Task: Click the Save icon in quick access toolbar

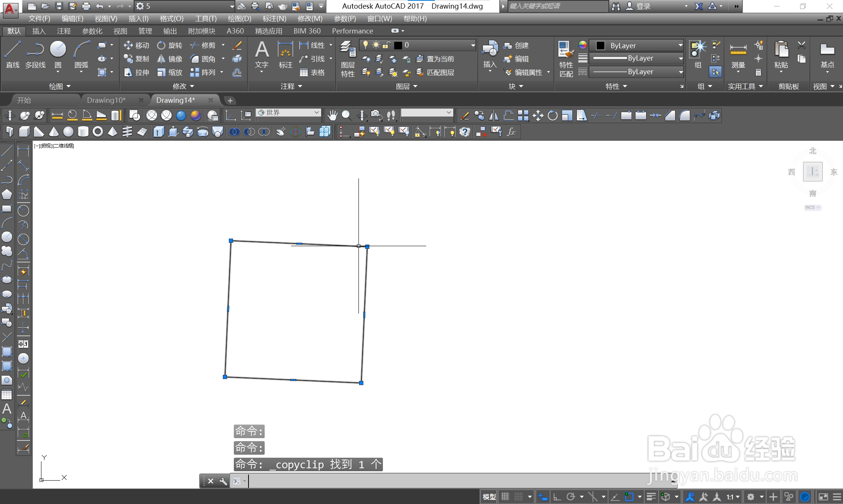Action: pos(59,6)
